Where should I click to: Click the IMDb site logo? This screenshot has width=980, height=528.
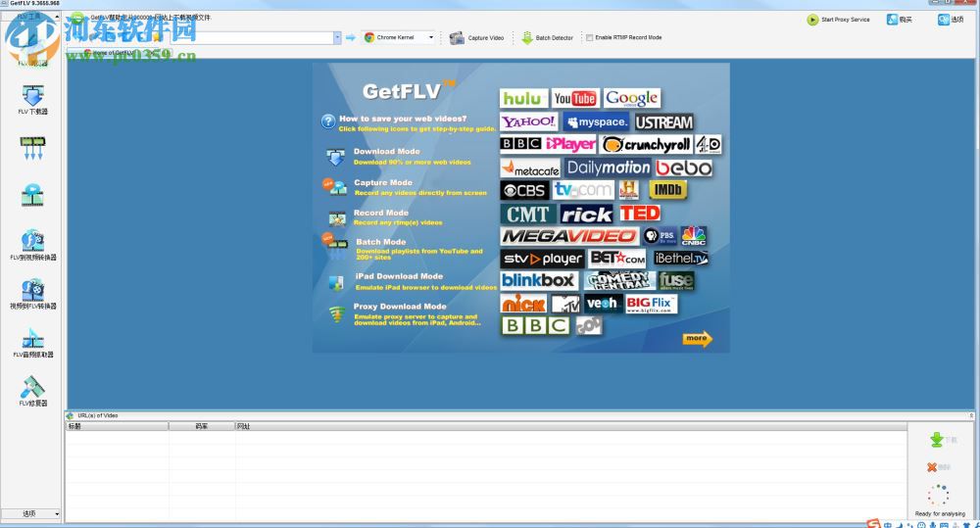pyautogui.click(x=668, y=189)
